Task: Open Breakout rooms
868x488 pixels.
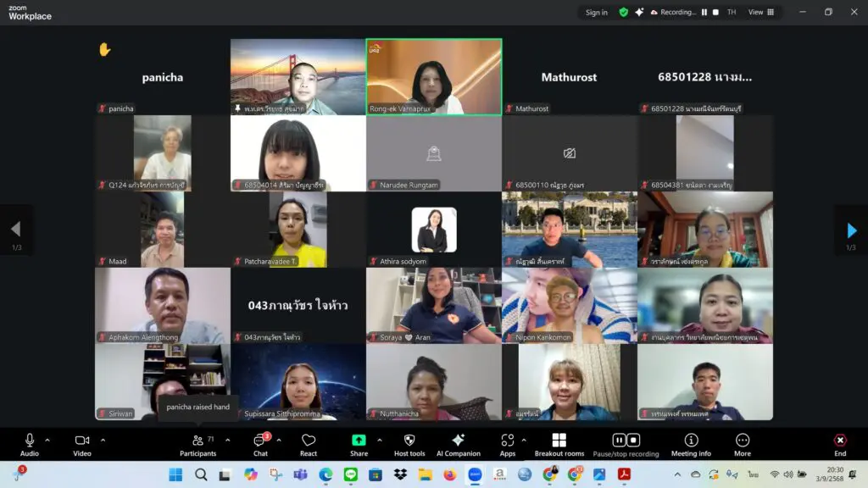Action: pos(559,444)
